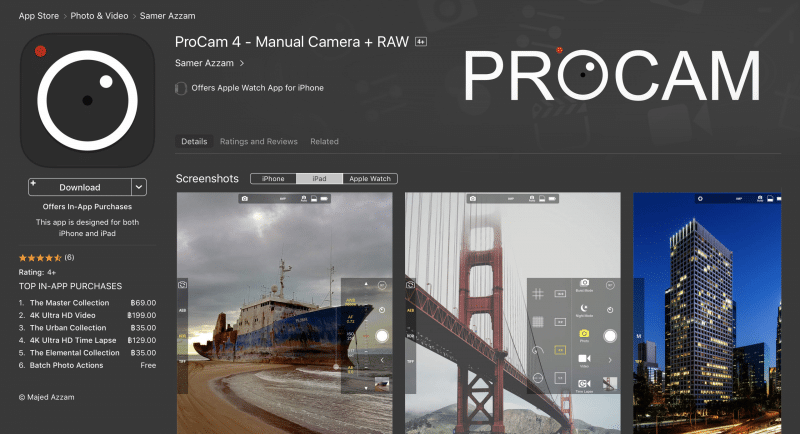This screenshot has width=800, height=434.
Task: Select The Elemental Collection purchase row
Action: pyautogui.click(x=87, y=353)
